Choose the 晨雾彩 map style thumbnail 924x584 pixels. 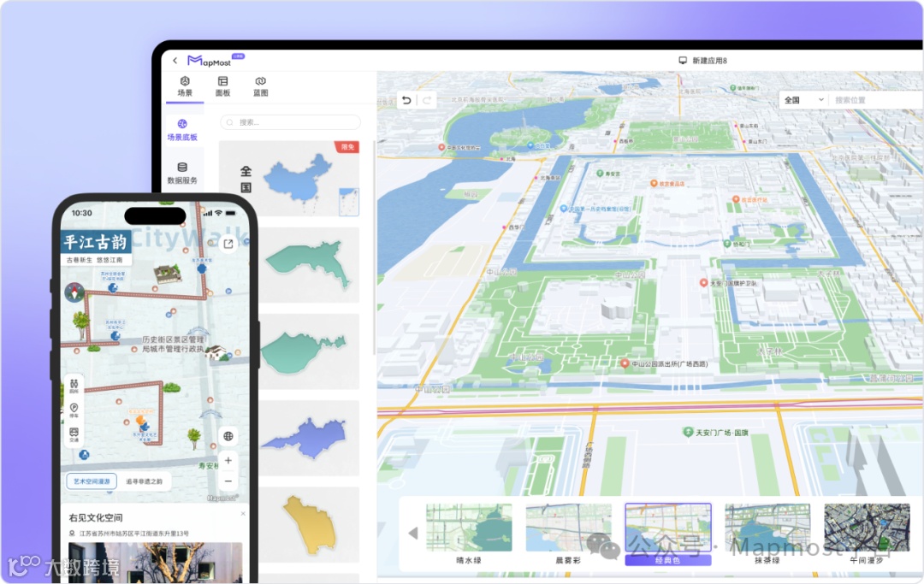coord(568,534)
